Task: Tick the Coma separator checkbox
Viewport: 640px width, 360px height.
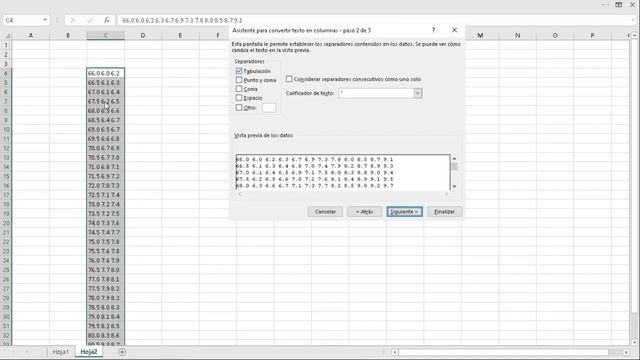Action: click(x=239, y=89)
